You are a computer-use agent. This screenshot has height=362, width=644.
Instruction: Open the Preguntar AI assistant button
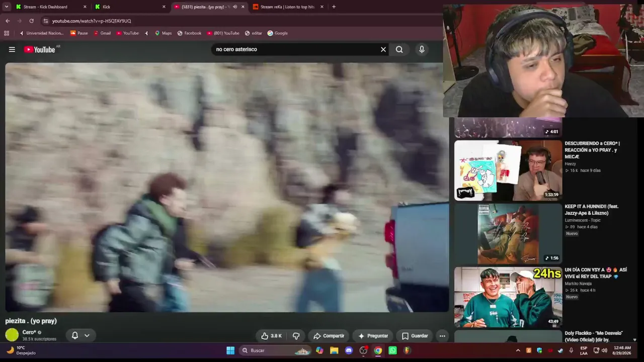click(x=373, y=336)
